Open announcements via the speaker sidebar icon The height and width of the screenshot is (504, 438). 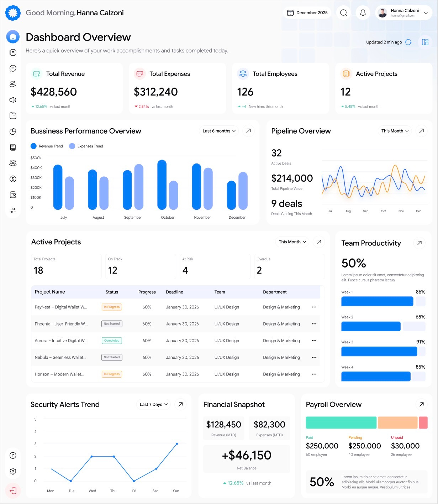[13, 100]
